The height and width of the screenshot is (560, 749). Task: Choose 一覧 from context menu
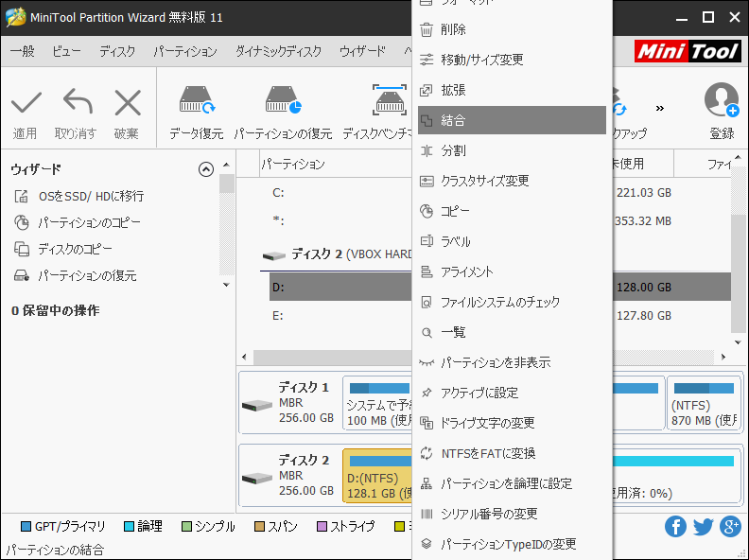[512, 332]
